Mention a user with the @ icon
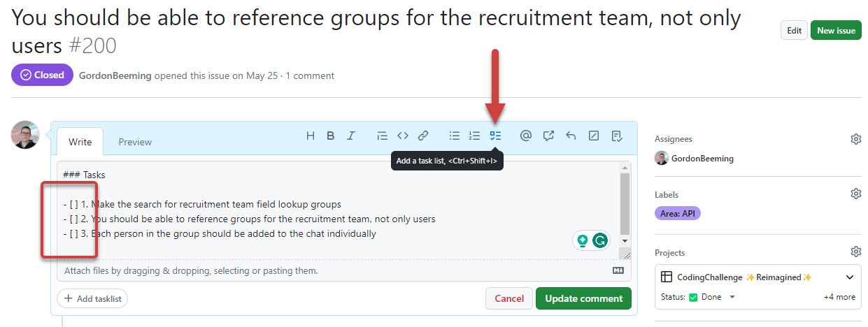This screenshot has width=868, height=327. tap(526, 136)
